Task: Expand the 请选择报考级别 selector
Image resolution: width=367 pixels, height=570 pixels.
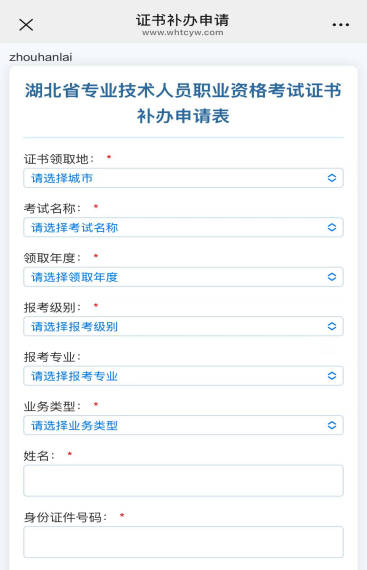Action: pos(184,326)
